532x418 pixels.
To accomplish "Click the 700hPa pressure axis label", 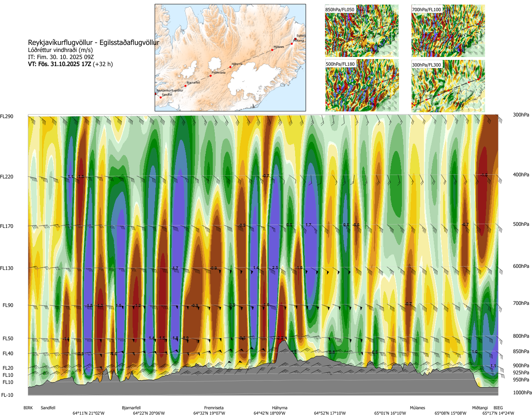I will coord(521,303).
